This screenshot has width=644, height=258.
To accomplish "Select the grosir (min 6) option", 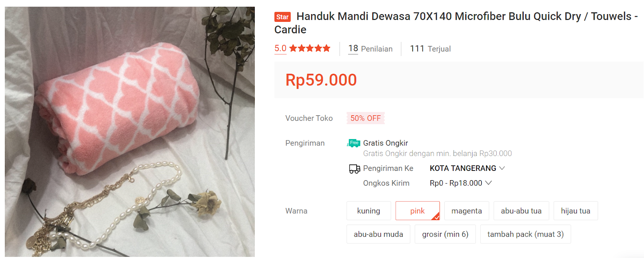I will click(445, 234).
